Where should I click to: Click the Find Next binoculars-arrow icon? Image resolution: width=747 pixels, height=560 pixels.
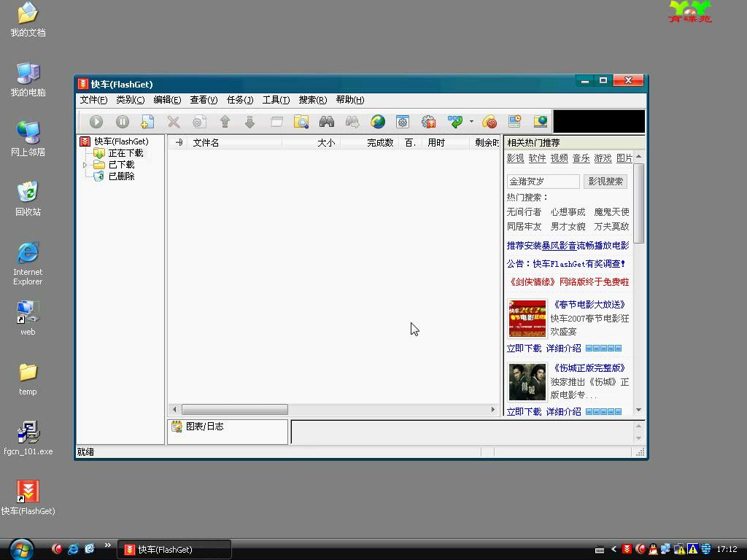pyautogui.click(x=352, y=122)
